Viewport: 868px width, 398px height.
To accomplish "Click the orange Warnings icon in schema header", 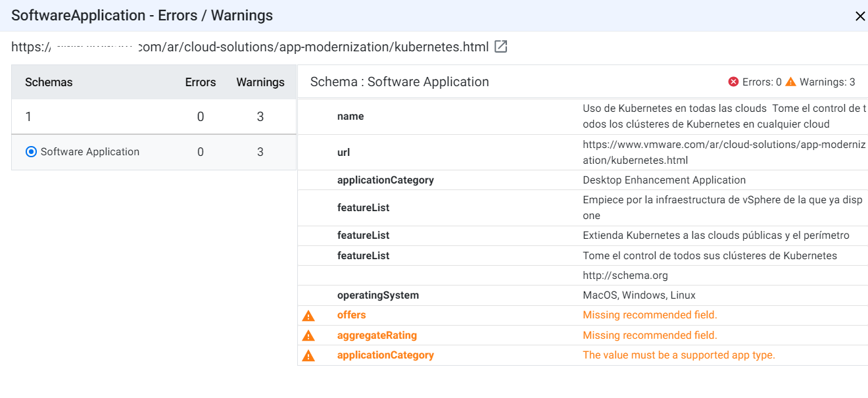I will 790,82.
